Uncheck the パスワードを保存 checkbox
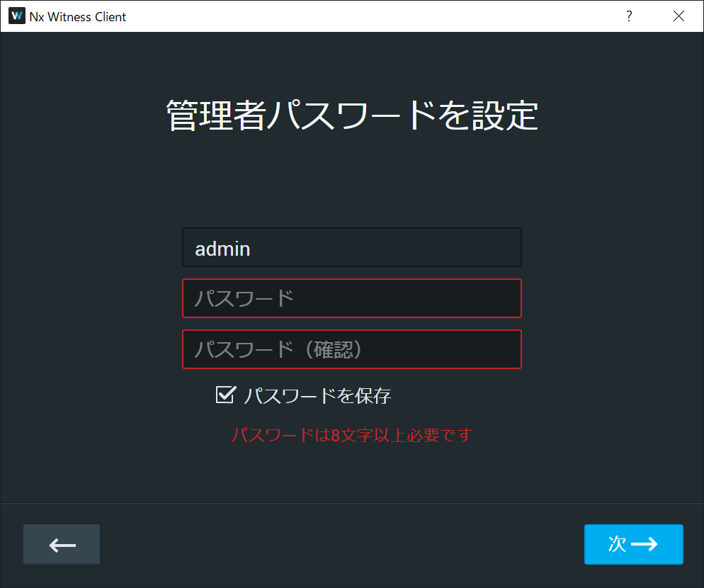Screen dimensions: 704x588 [225, 395]
